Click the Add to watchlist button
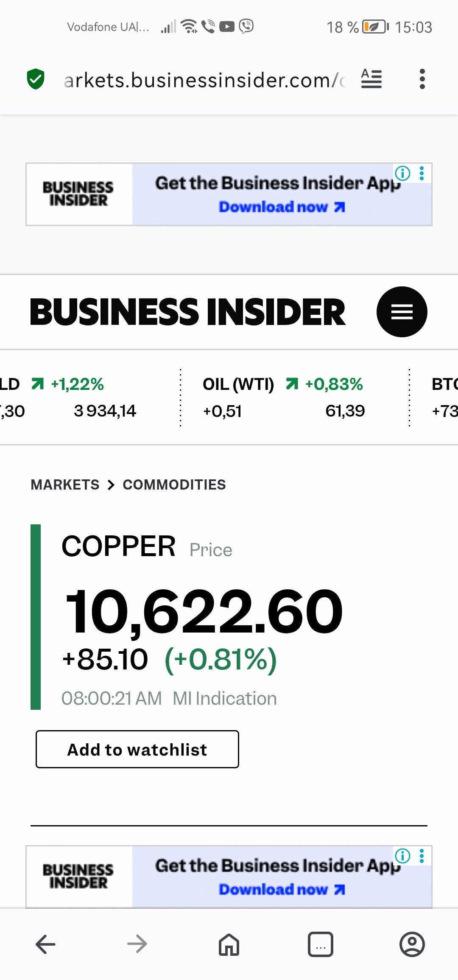This screenshot has height=980, width=458. [137, 749]
